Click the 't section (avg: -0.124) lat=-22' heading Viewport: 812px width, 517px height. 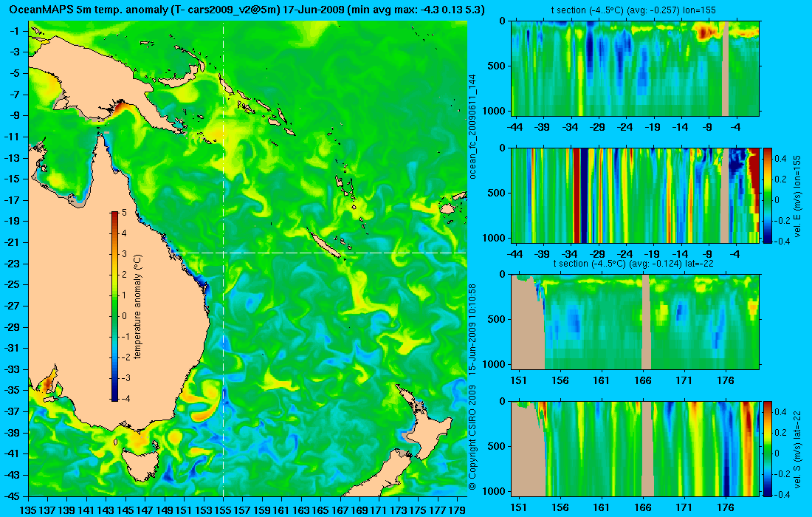tap(635, 264)
